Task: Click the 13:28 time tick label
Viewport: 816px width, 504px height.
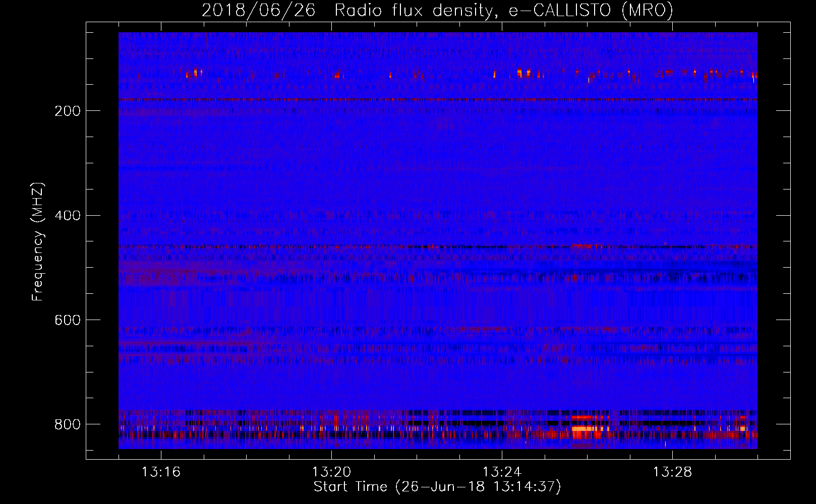Action: pos(672,472)
